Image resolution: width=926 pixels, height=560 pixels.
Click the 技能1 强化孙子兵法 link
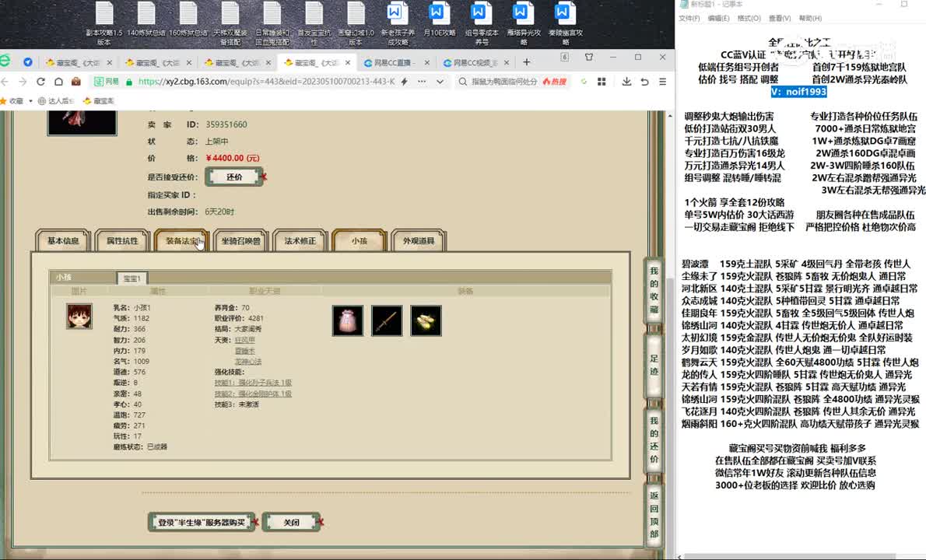253,383
